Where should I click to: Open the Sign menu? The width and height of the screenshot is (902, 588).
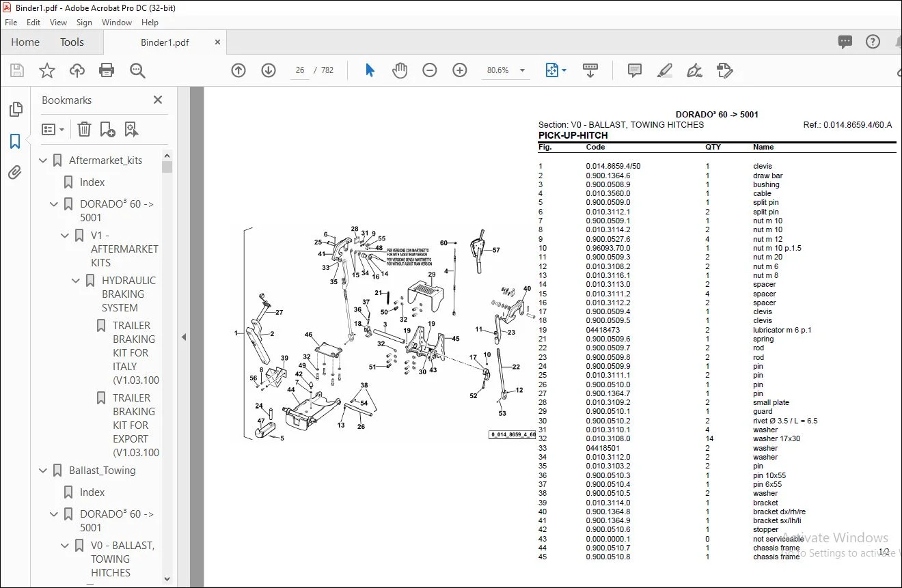(84, 22)
